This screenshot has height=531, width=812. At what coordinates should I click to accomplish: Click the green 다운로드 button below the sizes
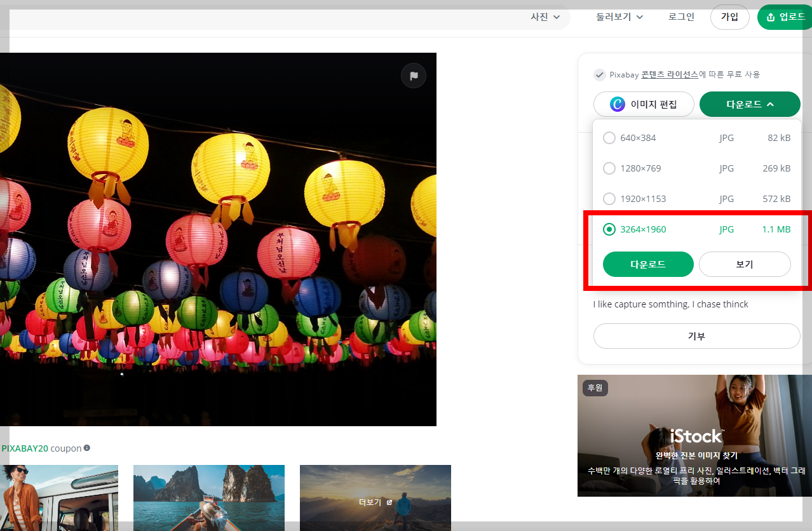pyautogui.click(x=648, y=264)
